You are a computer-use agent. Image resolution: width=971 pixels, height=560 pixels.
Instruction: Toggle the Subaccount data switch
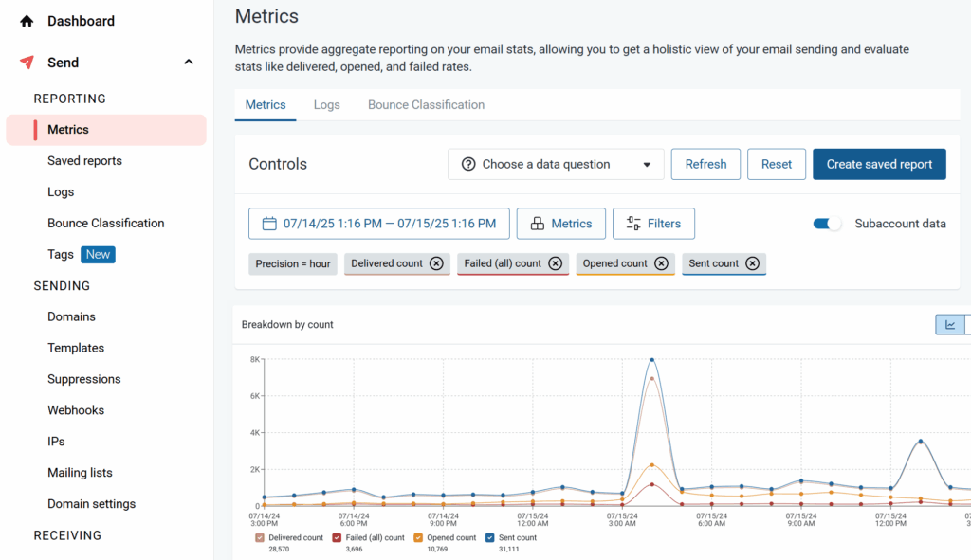[827, 224]
